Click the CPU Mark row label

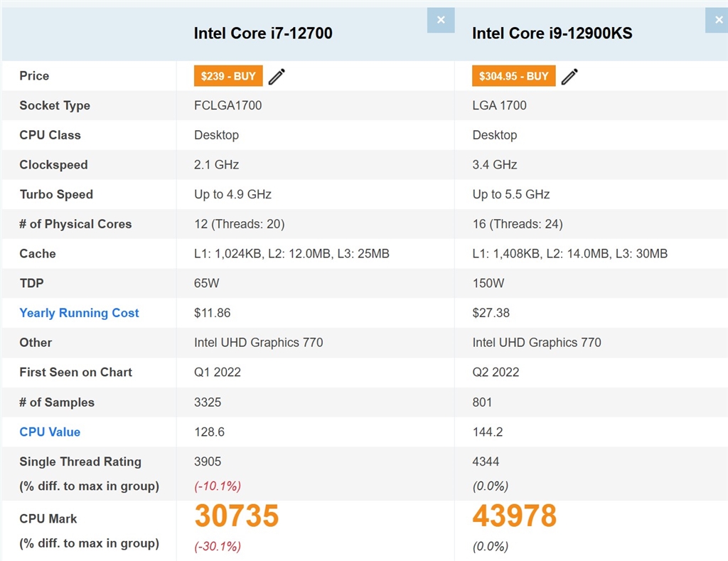pos(48,519)
